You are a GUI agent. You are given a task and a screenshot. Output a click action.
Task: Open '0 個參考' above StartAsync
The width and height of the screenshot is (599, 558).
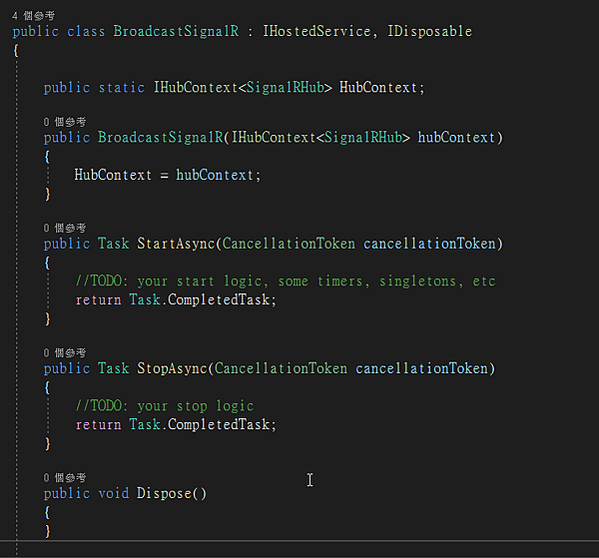click(x=65, y=228)
